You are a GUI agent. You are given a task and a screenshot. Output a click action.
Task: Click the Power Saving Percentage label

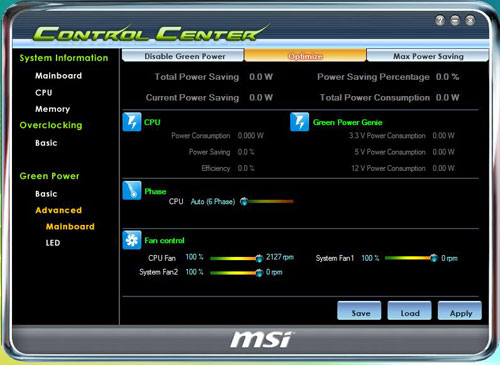pyautogui.click(x=373, y=77)
